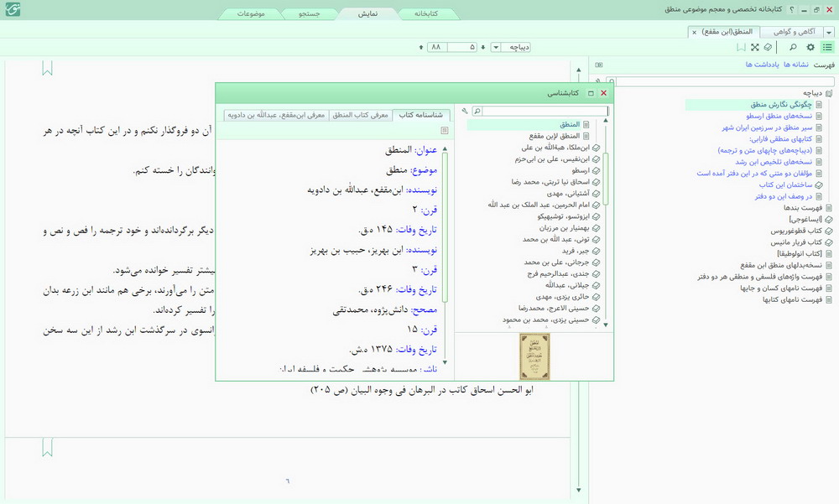Image resolution: width=839 pixels, height=504 pixels.
Task: Expand the [ایساغوجی] tree node
Action: [x=829, y=219]
